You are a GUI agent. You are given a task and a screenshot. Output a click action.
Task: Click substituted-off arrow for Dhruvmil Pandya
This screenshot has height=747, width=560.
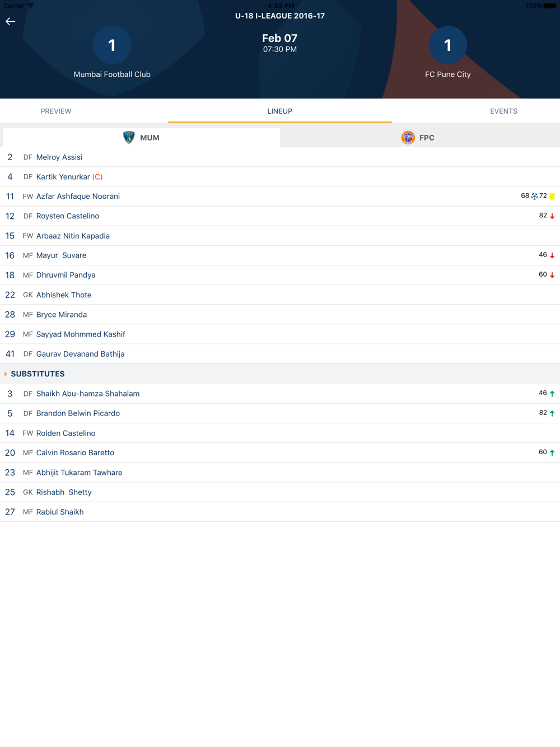552,275
